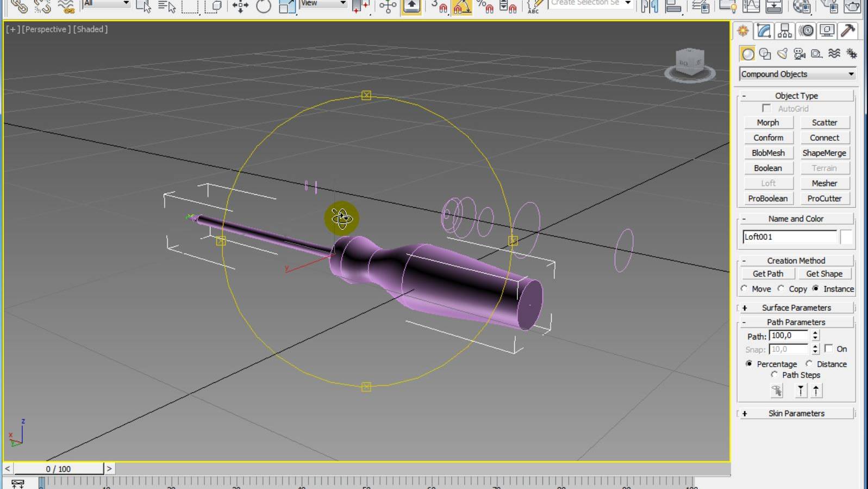Select the Helpers category icon
This screenshot has width=868, height=489.
tap(816, 53)
